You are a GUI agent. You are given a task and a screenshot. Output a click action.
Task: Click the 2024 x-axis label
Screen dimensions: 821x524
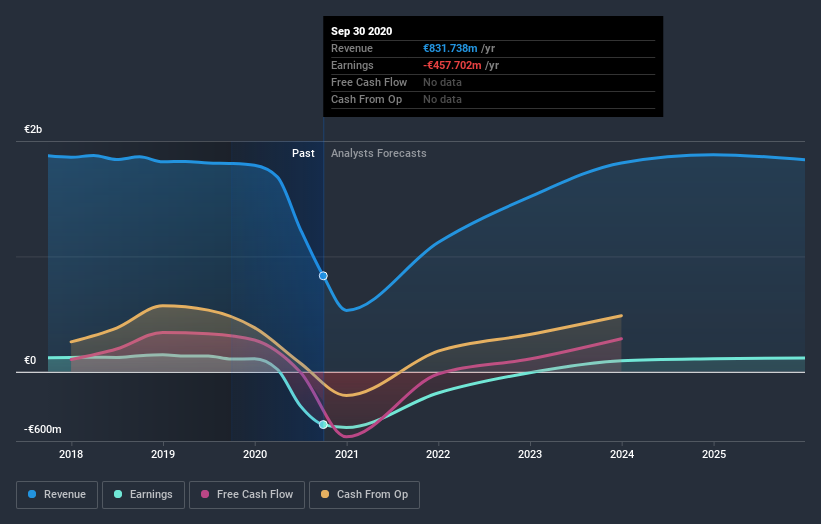tap(622, 454)
